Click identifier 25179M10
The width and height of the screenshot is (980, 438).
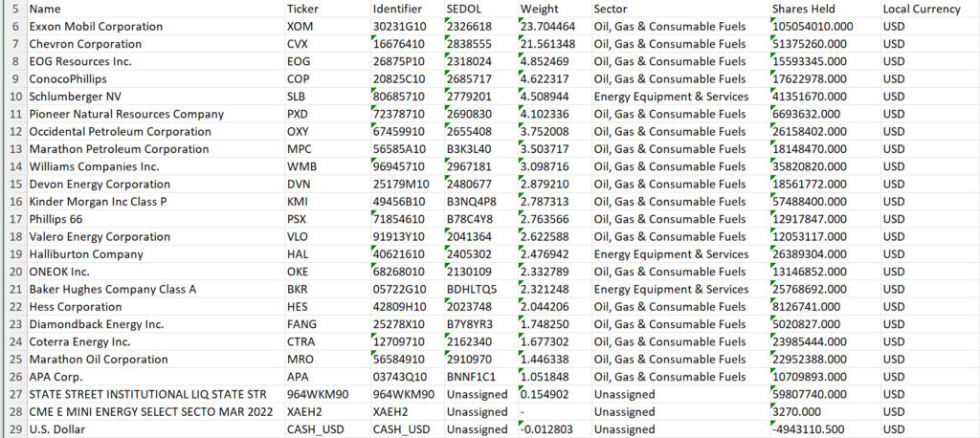pyautogui.click(x=407, y=185)
